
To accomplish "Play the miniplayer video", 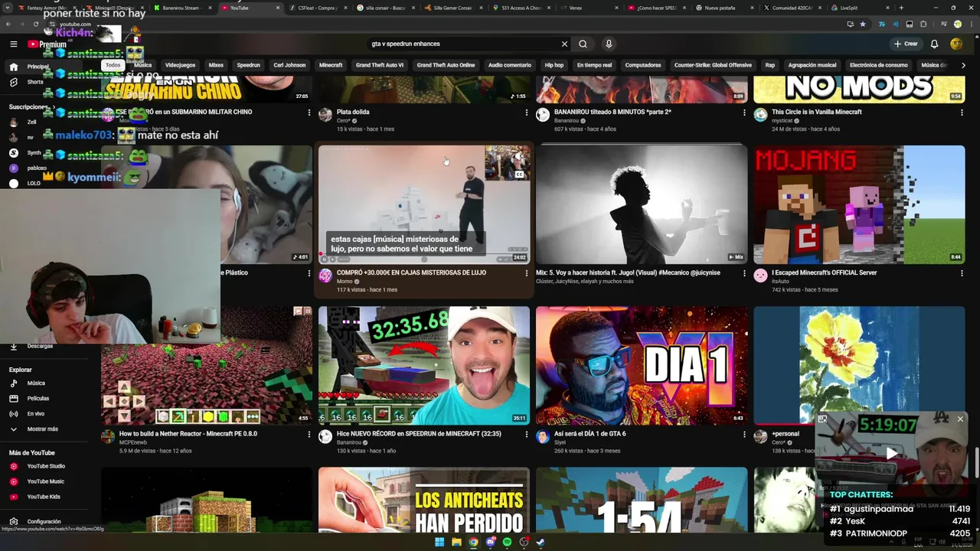I will click(891, 453).
